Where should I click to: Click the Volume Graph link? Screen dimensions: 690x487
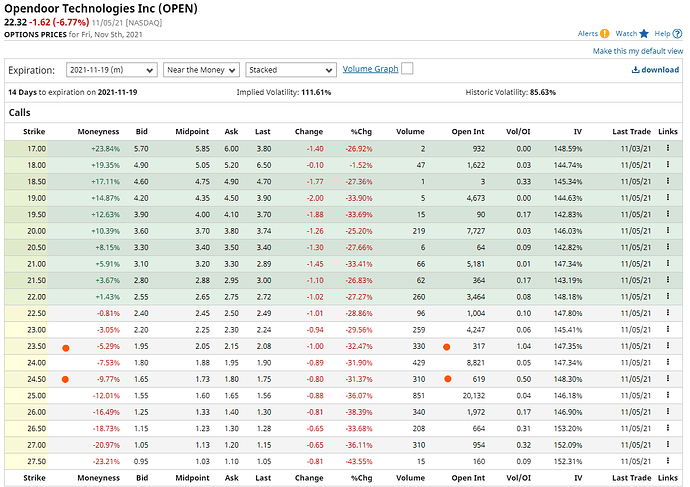point(371,69)
